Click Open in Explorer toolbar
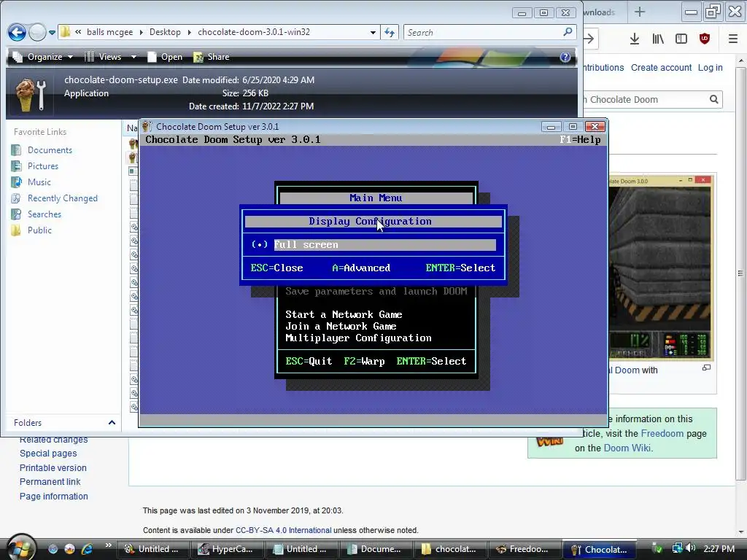This screenshot has height=560, width=747. (x=165, y=57)
